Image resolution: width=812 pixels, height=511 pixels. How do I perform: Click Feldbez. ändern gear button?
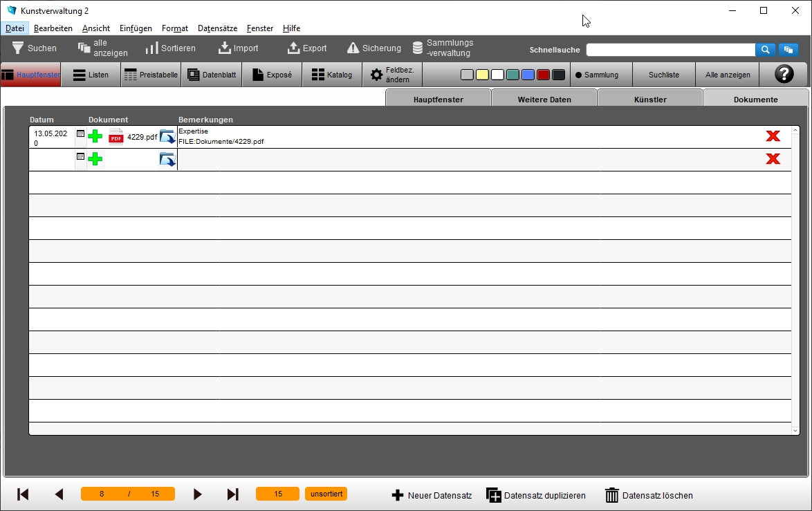(x=391, y=75)
